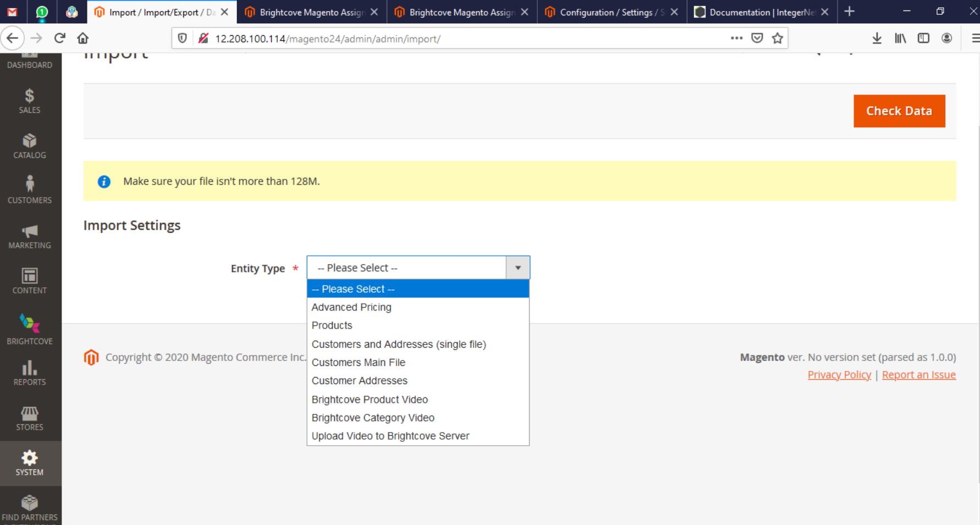Toggle tracking protection shield icon

(182, 38)
